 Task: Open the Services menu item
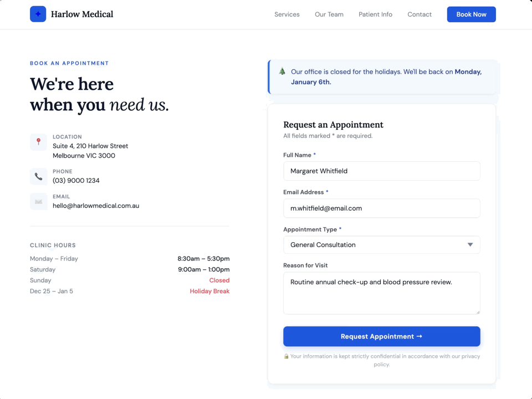287,14
